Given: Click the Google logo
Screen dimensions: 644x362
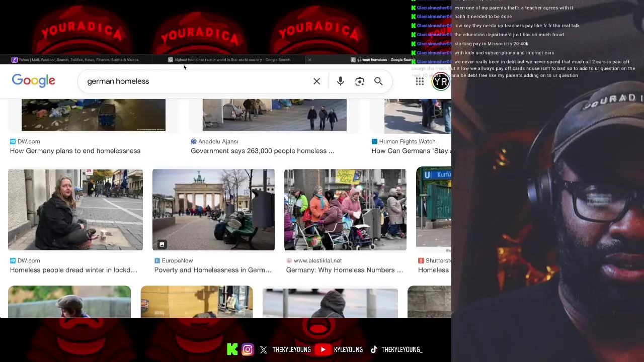Looking at the screenshot, I should coord(34,81).
